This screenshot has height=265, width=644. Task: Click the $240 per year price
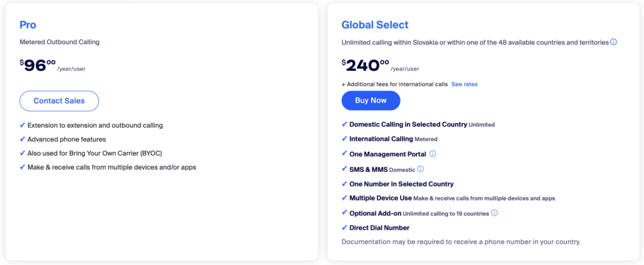pyautogui.click(x=366, y=65)
